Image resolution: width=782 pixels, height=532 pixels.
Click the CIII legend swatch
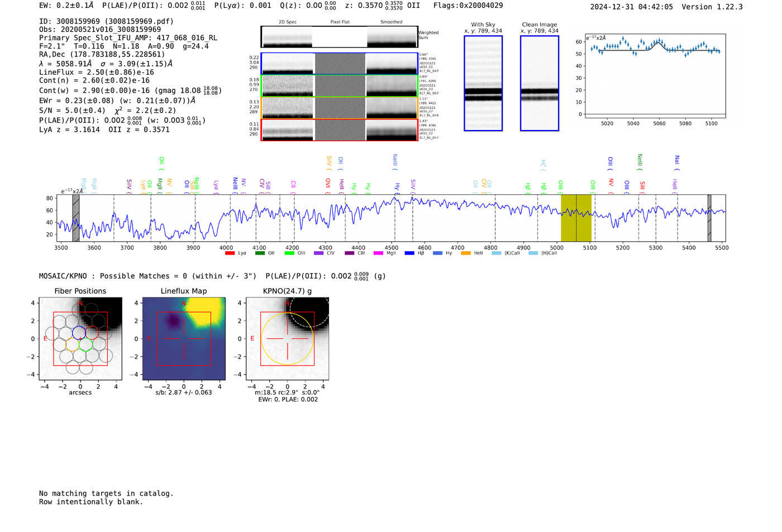tap(350, 253)
